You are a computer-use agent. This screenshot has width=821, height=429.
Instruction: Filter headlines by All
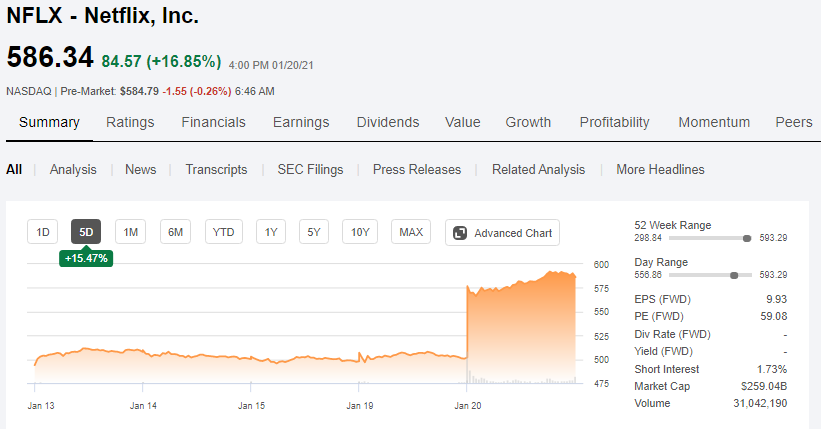click(x=14, y=169)
